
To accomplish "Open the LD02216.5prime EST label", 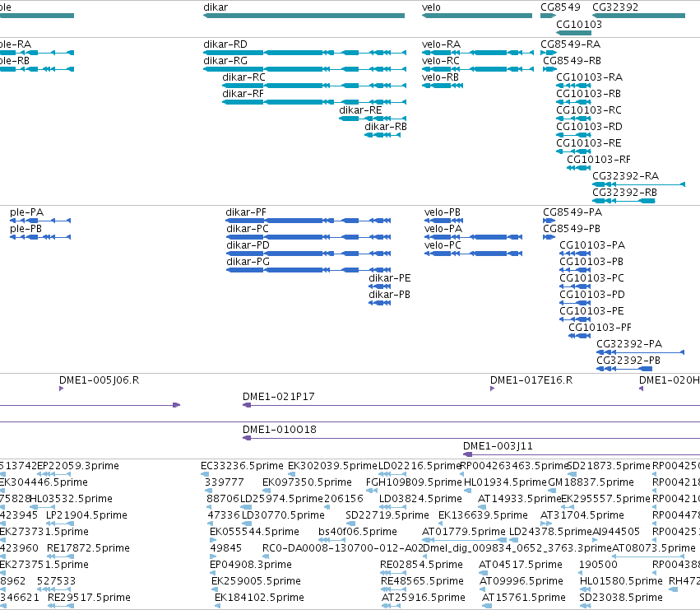I will pos(420,466).
